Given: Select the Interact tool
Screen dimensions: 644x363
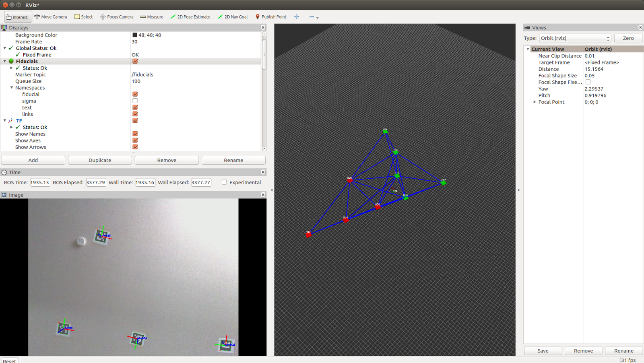Looking at the screenshot, I should (x=17, y=17).
